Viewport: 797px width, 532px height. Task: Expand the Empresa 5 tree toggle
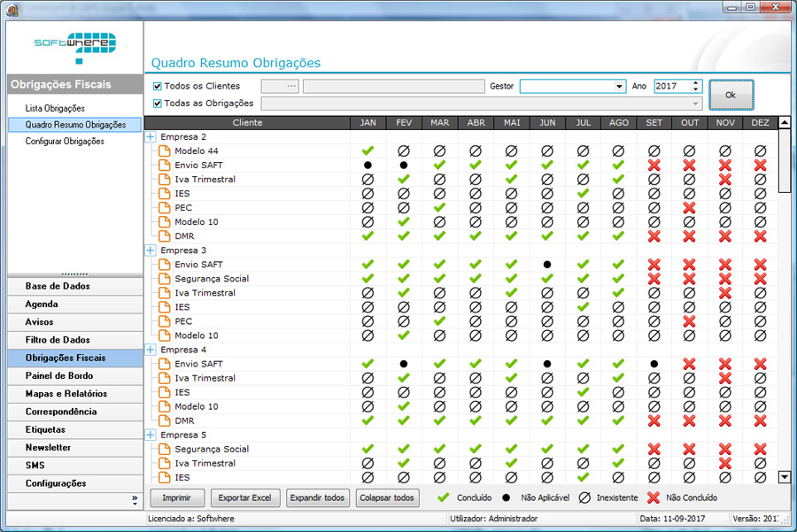[x=151, y=435]
